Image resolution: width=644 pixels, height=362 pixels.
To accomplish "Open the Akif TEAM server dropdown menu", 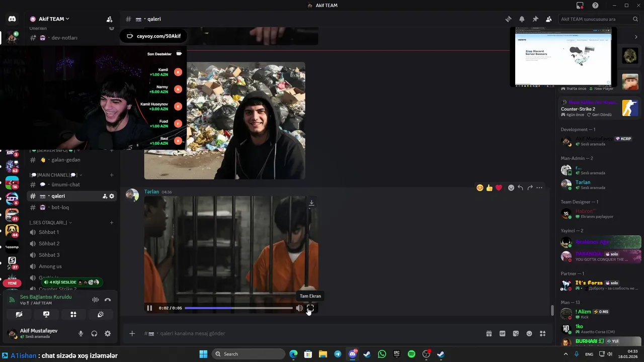I will click(x=50, y=19).
